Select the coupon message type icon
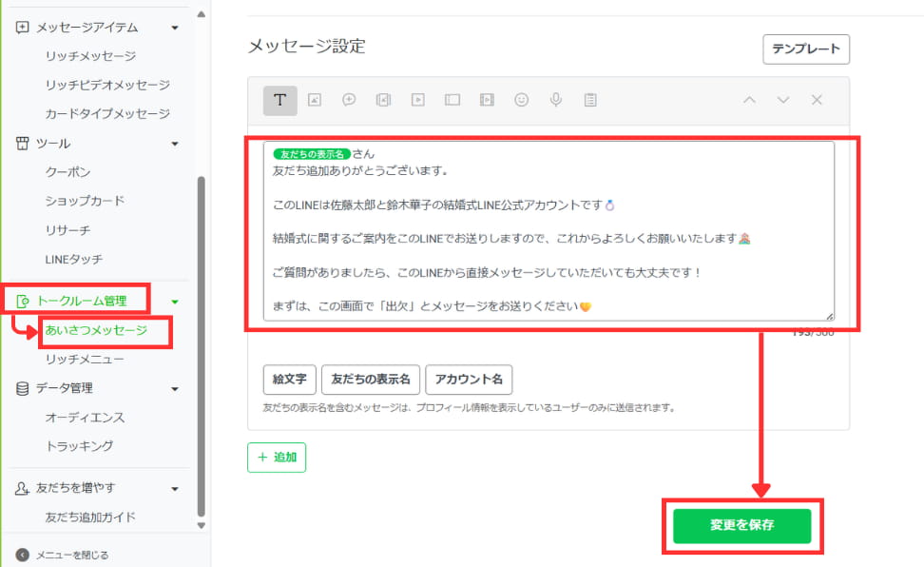924x567 pixels. [452, 100]
